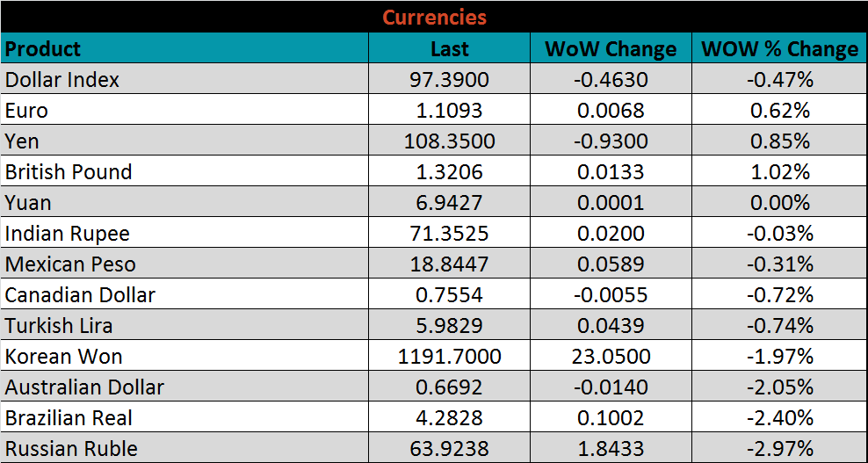Click British Pound percent change 1.02%
The image size is (868, 463).
coord(779,172)
